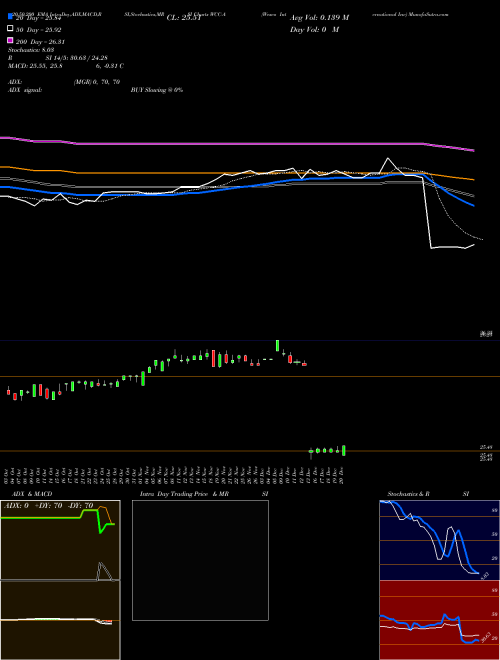Open the empty intraday trading price chart
This screenshot has width=500, height=660.
[x=200, y=560]
